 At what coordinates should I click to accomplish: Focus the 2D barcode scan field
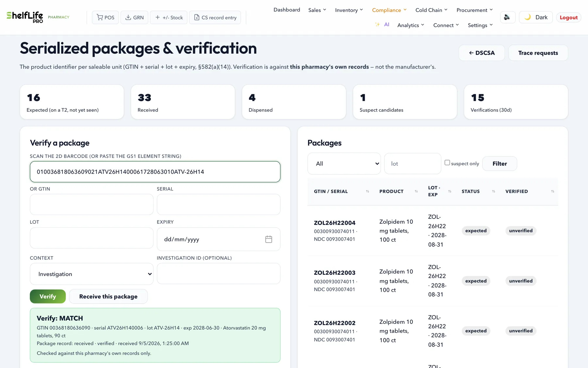(155, 172)
